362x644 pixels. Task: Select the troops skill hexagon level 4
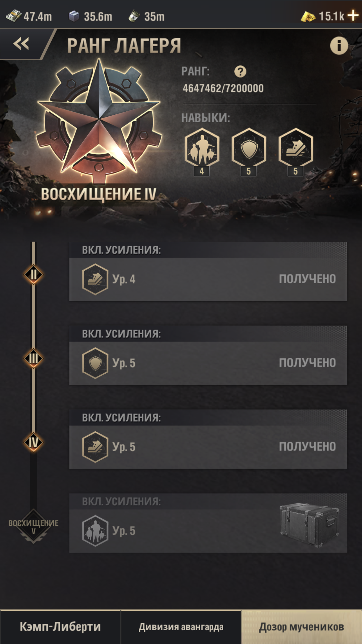click(x=202, y=147)
